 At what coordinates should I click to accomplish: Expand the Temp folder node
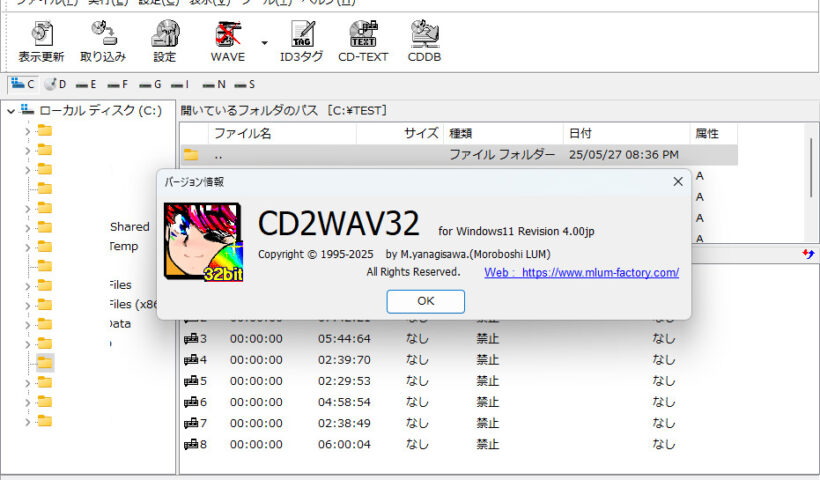click(x=28, y=247)
